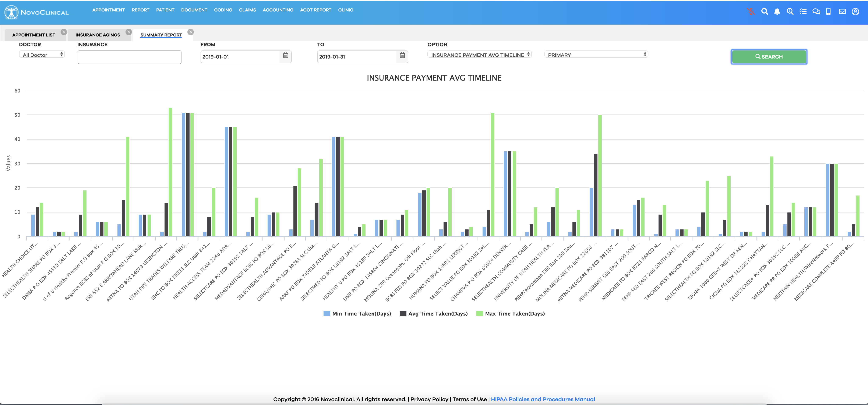Open notifications bell icon
Screen dimensions: 868x405
pyautogui.click(x=777, y=11)
